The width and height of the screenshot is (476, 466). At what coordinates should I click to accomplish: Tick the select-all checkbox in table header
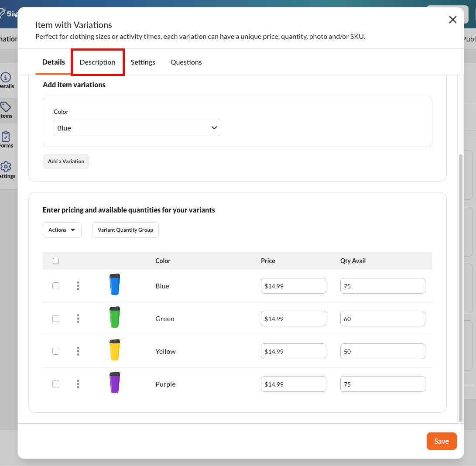56,261
